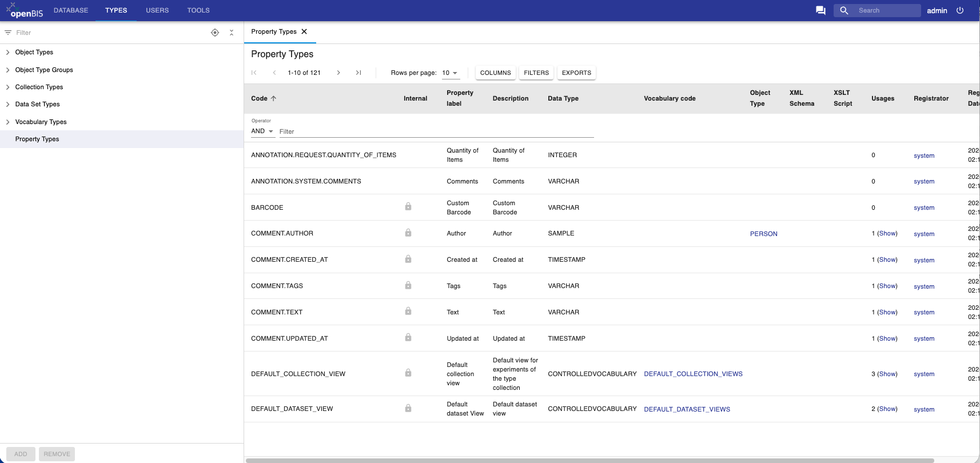Click the COLUMNS button

pos(495,73)
